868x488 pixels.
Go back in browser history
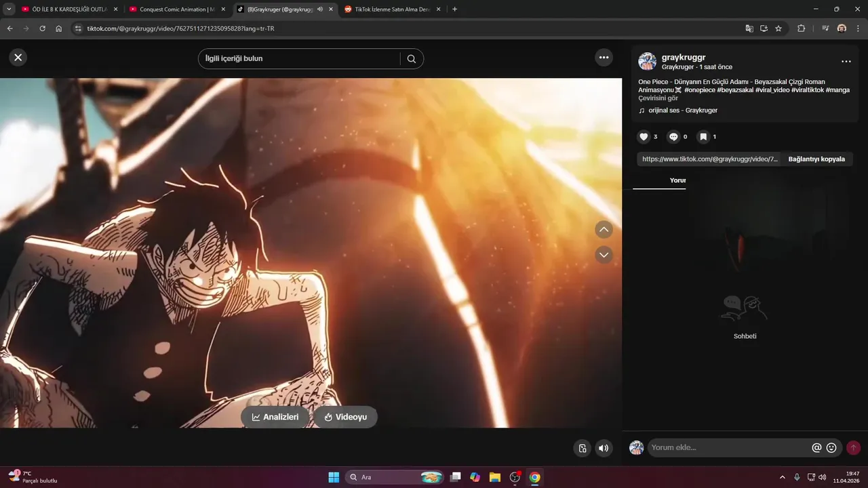pyautogui.click(x=9, y=28)
